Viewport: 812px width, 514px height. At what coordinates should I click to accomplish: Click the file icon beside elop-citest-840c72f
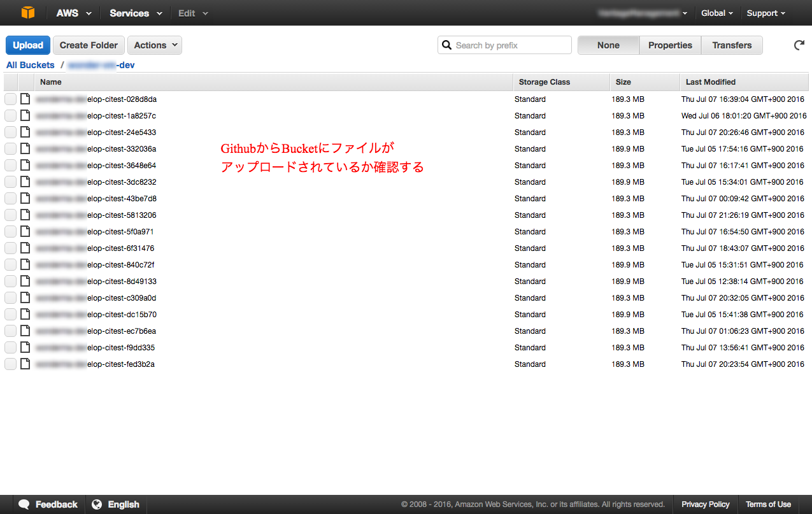coord(24,264)
